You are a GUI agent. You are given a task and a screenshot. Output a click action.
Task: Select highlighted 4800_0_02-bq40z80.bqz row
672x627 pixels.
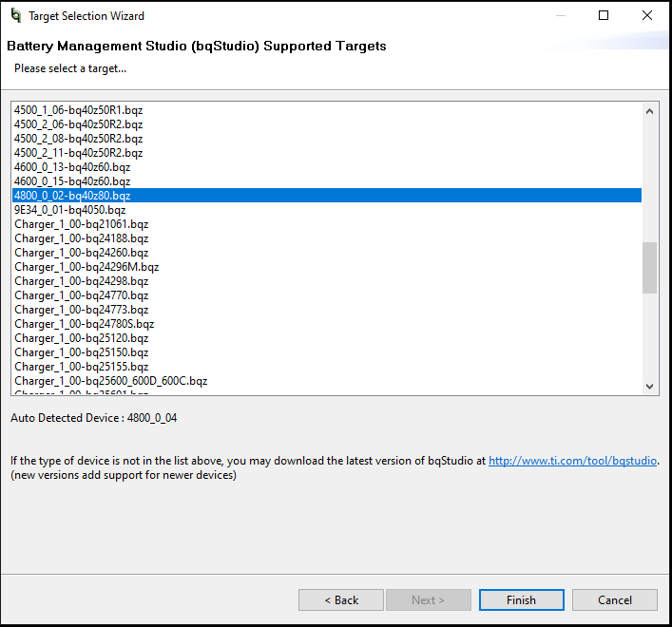coord(327,196)
